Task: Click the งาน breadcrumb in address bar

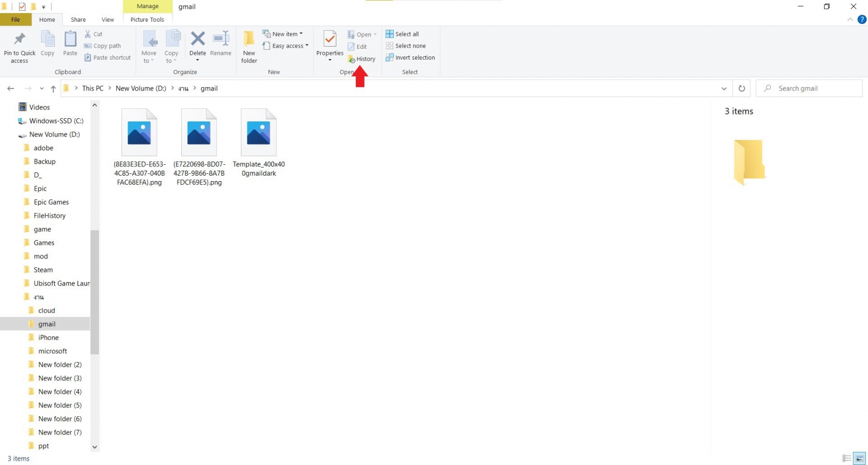Action: (x=183, y=88)
